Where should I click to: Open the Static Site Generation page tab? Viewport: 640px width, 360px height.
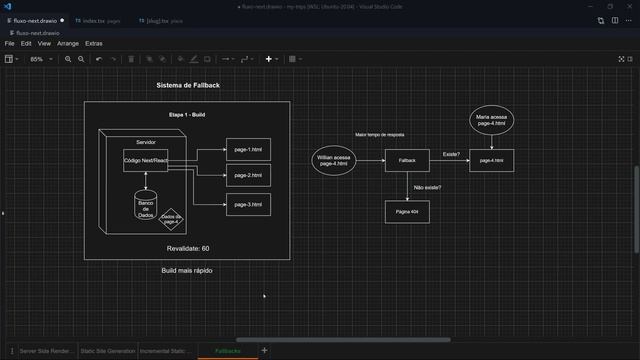pyautogui.click(x=108, y=351)
